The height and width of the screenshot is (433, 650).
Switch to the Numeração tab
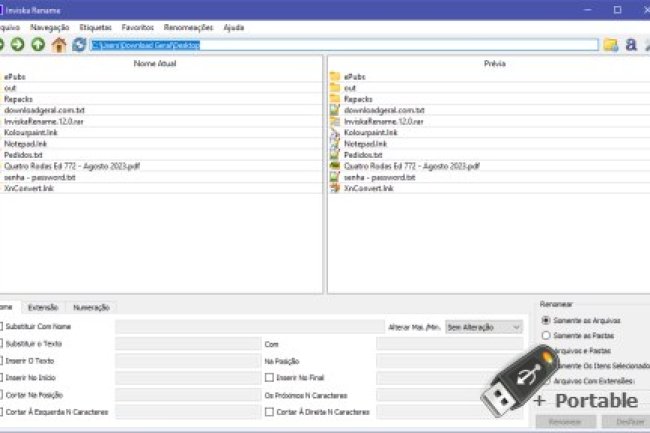(91, 307)
